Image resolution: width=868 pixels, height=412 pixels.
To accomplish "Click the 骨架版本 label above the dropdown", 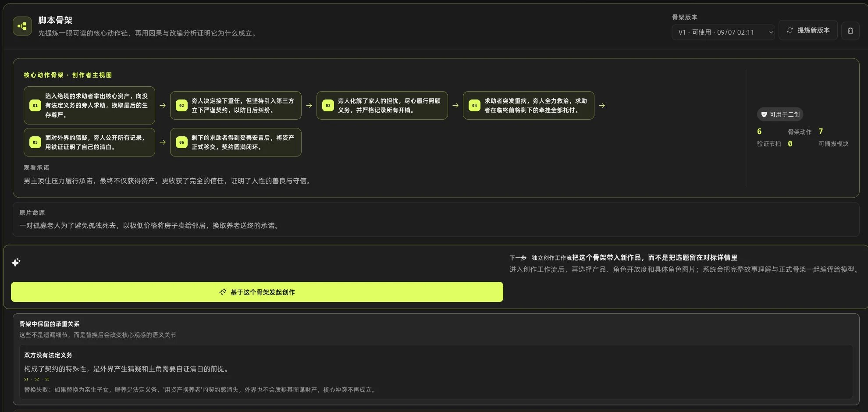I will pyautogui.click(x=685, y=17).
